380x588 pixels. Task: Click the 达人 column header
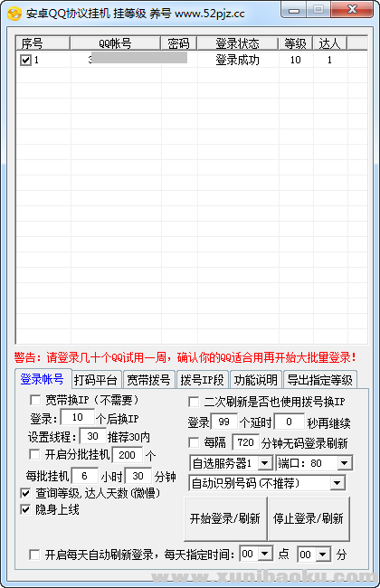coord(329,43)
